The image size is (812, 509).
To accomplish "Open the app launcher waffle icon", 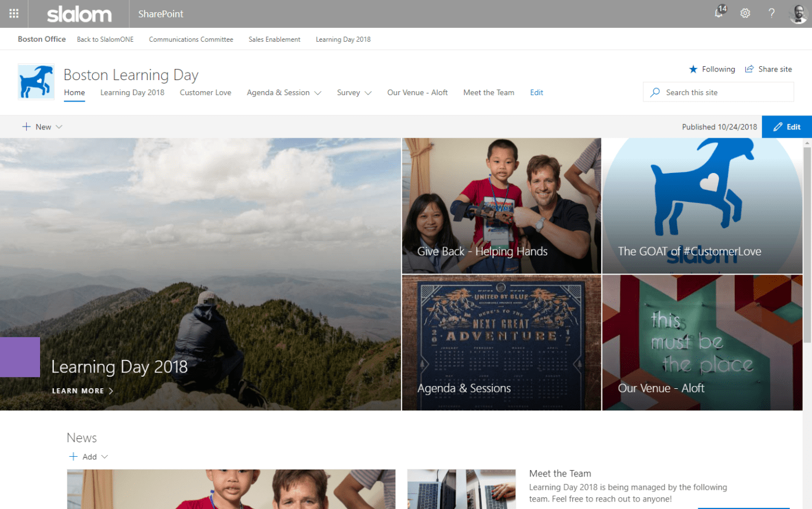I will [14, 13].
